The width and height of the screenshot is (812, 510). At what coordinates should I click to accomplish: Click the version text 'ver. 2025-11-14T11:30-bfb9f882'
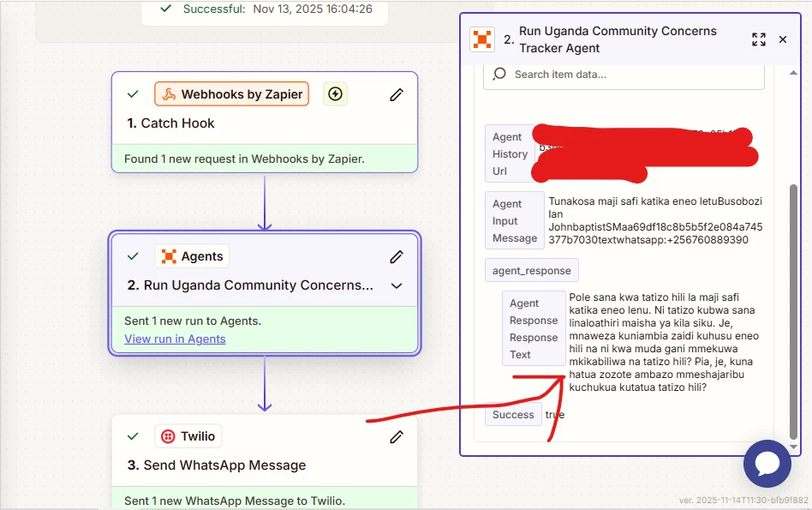[743, 501]
